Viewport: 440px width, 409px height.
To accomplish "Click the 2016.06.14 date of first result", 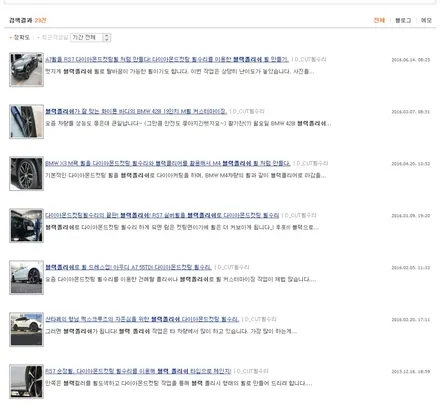I will [x=411, y=60].
